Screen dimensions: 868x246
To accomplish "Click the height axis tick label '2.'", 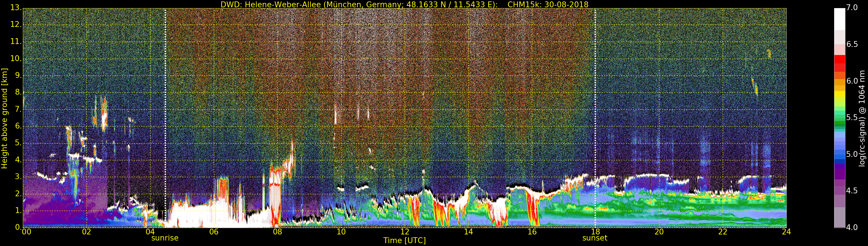I will pyautogui.click(x=18, y=193).
